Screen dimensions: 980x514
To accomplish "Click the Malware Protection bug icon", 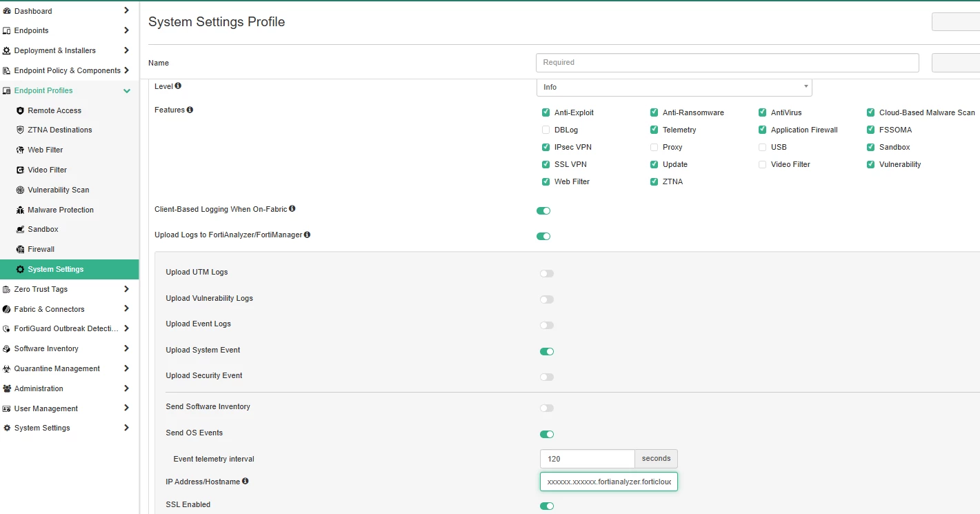I will click(x=20, y=210).
